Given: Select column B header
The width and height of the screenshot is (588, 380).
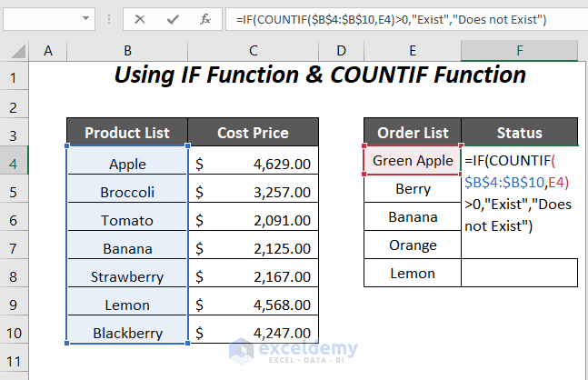Looking at the screenshot, I should (126, 51).
